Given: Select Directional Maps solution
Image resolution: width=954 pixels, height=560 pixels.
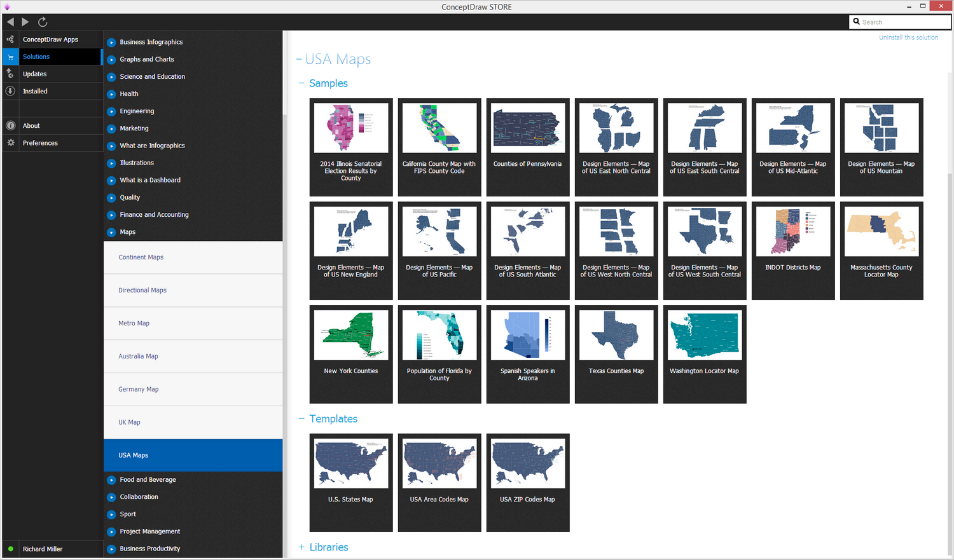Looking at the screenshot, I should coord(193,290).
